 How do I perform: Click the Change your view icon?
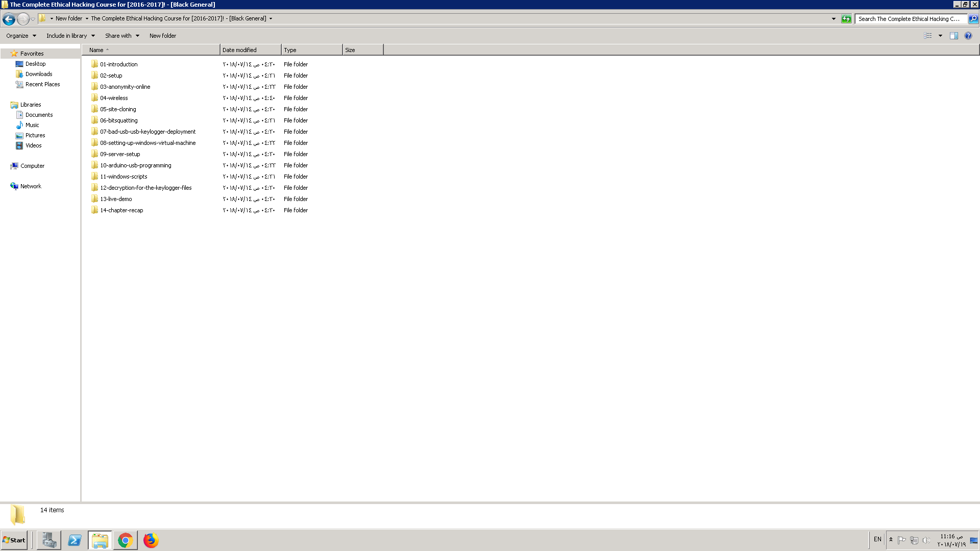pyautogui.click(x=928, y=36)
